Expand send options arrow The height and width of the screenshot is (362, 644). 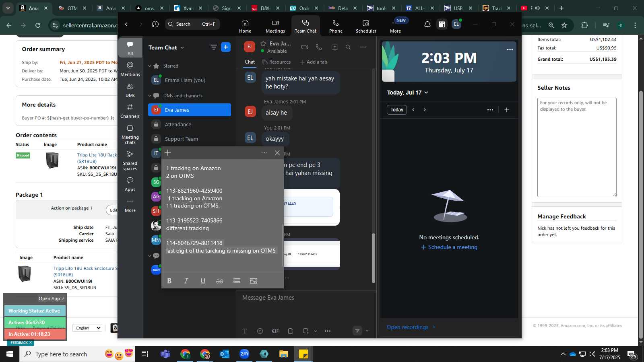click(x=367, y=331)
